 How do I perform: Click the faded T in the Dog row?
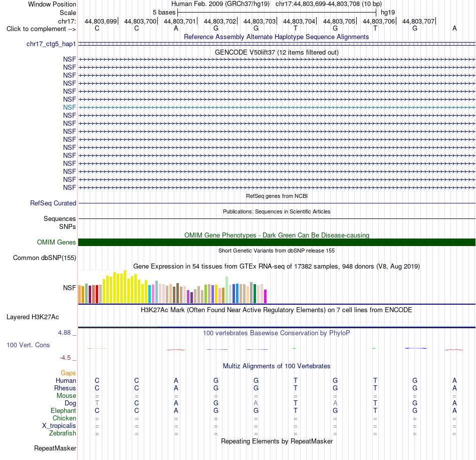coord(97,403)
